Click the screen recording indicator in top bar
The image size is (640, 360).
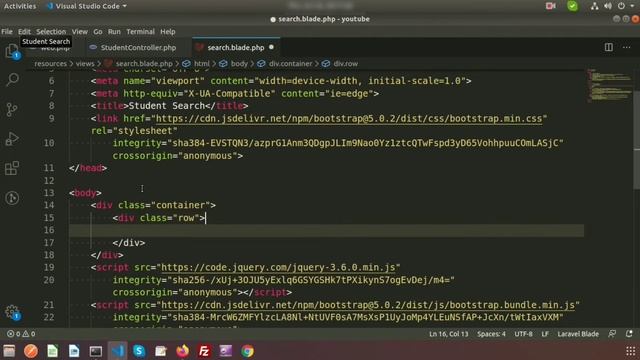(551, 6)
